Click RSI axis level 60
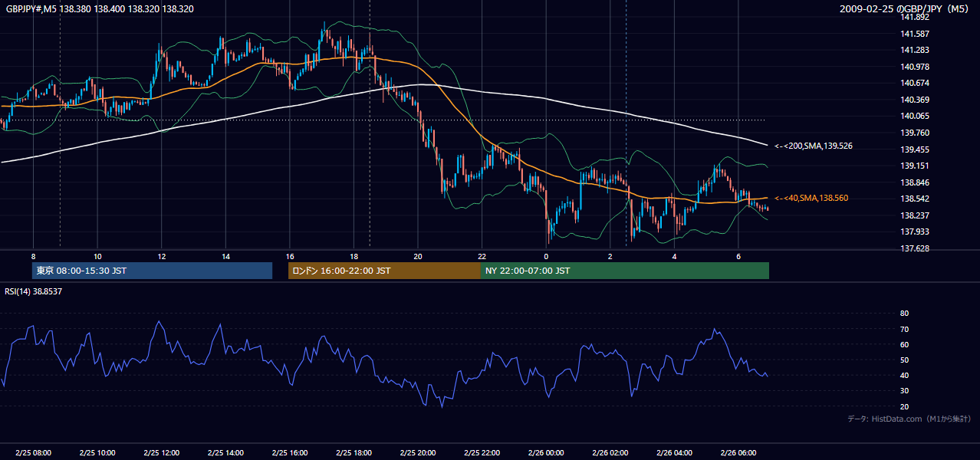Screen dimensions: 980x460 904,344
